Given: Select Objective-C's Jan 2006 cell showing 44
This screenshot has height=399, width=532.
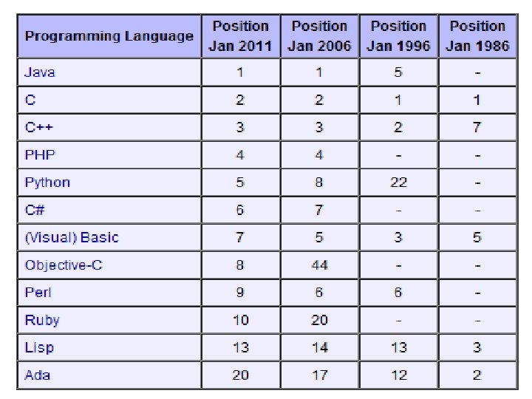Looking at the screenshot, I should point(320,265).
